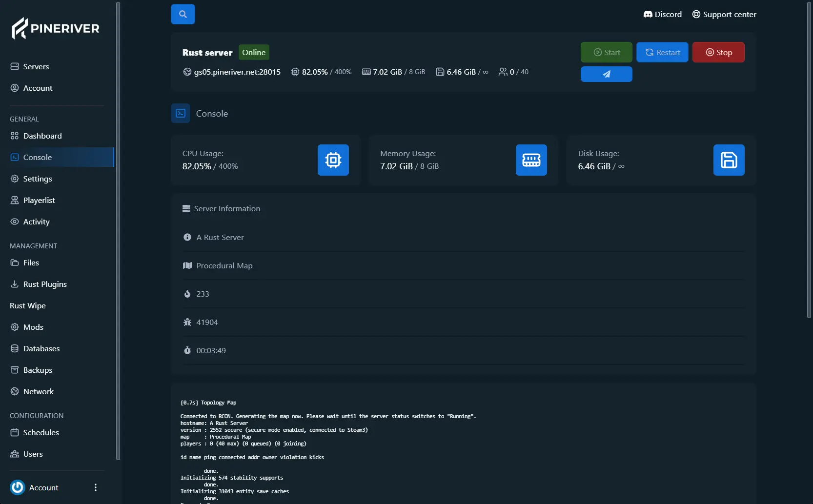
Task: Click the A Rust Server info row
Action: [x=464, y=237]
